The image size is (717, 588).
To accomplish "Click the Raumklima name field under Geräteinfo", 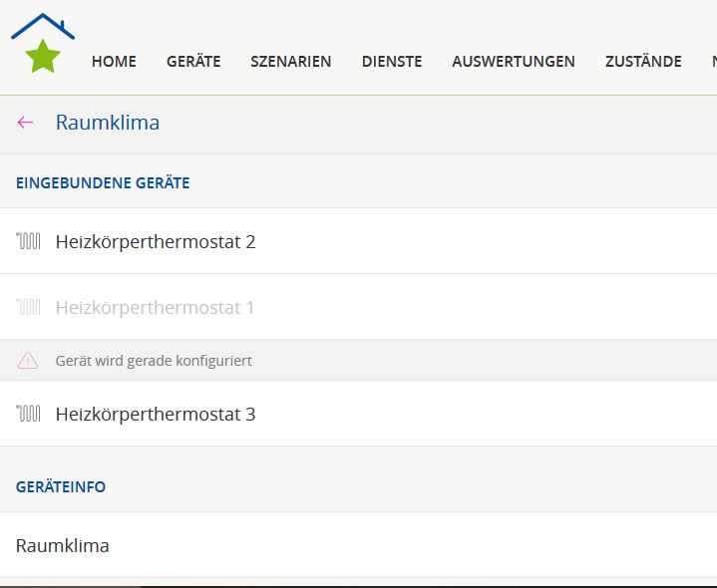I will pos(63,545).
